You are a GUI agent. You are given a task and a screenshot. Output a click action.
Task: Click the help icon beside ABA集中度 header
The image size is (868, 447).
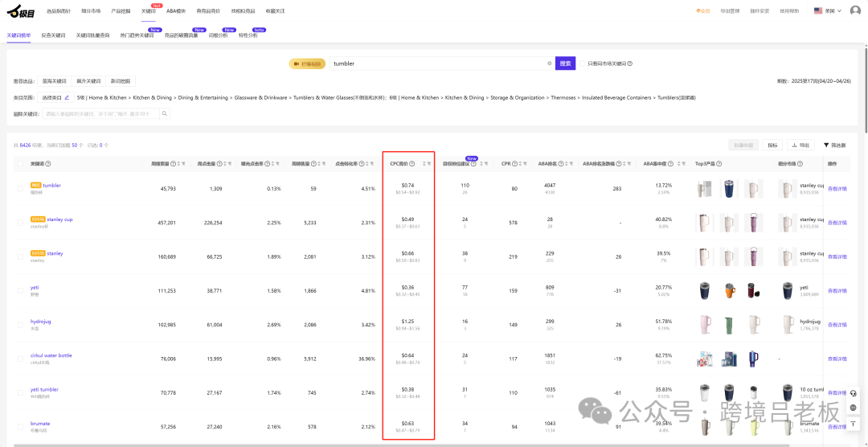coord(671,163)
